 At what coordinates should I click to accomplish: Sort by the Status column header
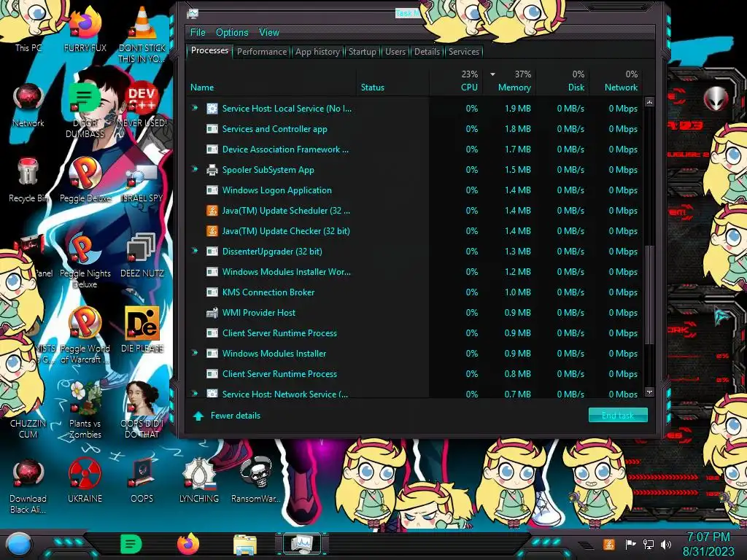[x=393, y=82]
